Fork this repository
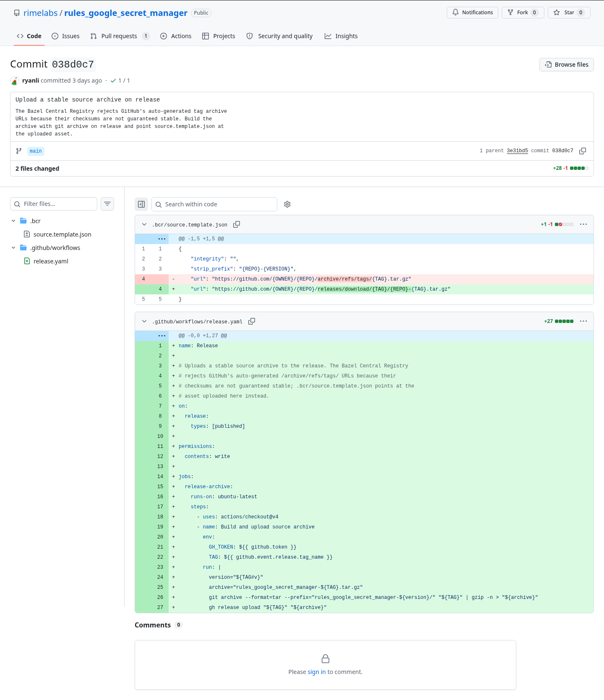Screen dimensions: 604x700 523,13
